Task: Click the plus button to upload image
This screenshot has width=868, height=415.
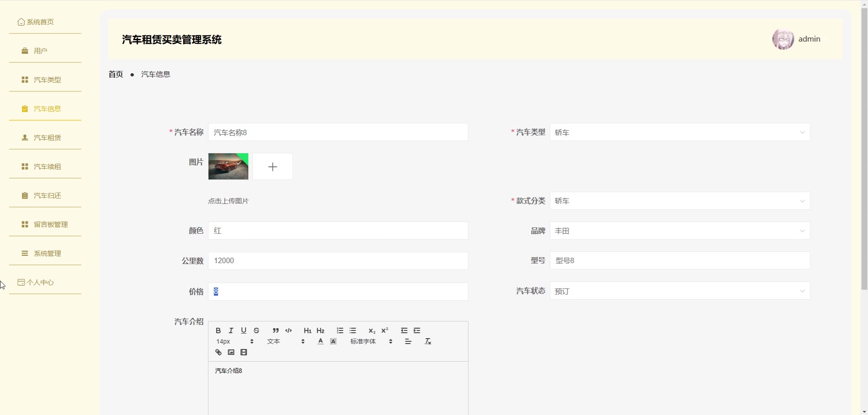Action: coord(273,166)
